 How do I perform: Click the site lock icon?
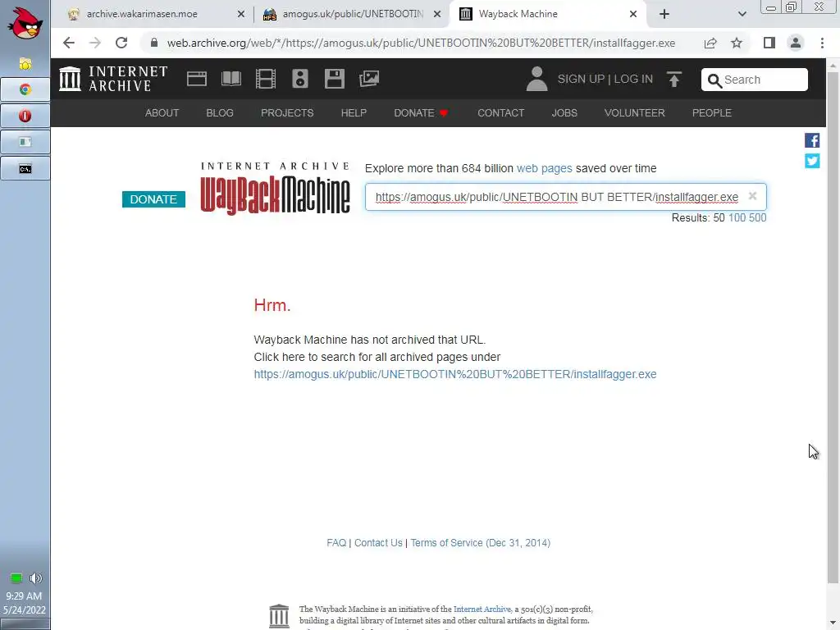click(154, 43)
